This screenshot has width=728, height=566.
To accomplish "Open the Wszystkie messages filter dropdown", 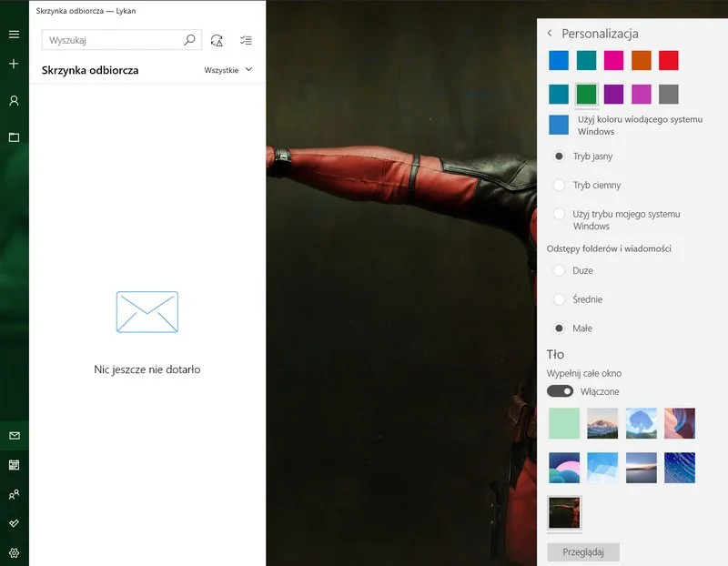I will [225, 69].
